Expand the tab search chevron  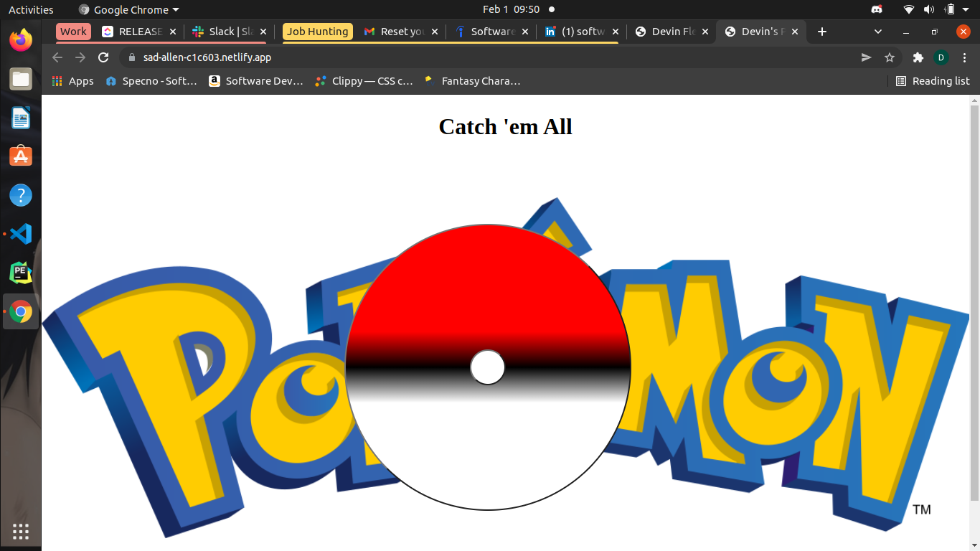tap(878, 32)
